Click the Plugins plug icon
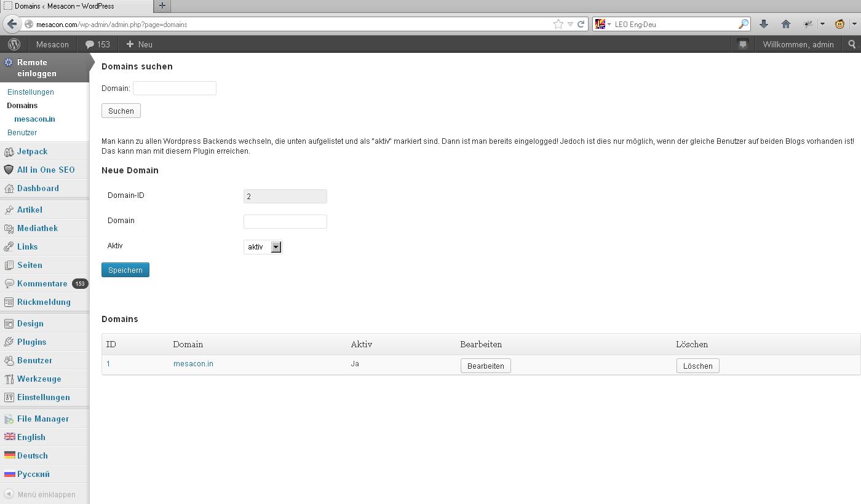 [x=9, y=342]
